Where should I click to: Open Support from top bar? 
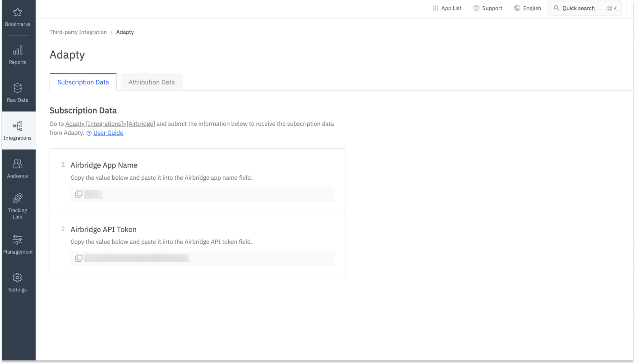point(488,8)
